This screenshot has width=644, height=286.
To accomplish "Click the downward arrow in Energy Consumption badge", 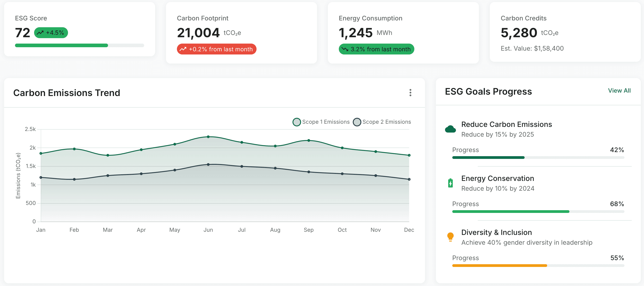I will point(345,49).
